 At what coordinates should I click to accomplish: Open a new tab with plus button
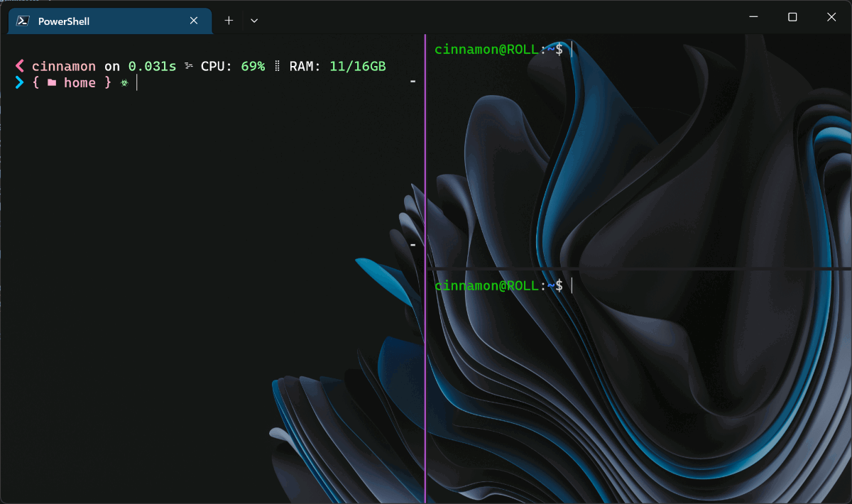click(x=229, y=21)
